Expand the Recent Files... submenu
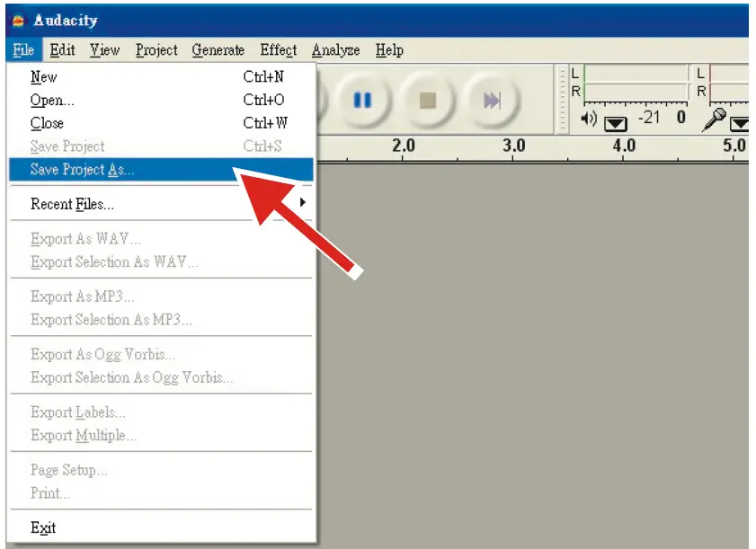 161,204
